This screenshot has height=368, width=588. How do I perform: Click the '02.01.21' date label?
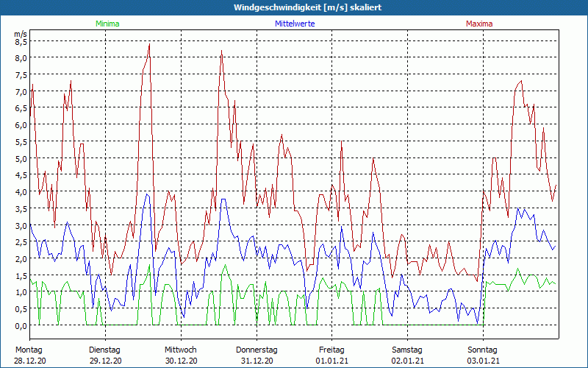pos(408,361)
